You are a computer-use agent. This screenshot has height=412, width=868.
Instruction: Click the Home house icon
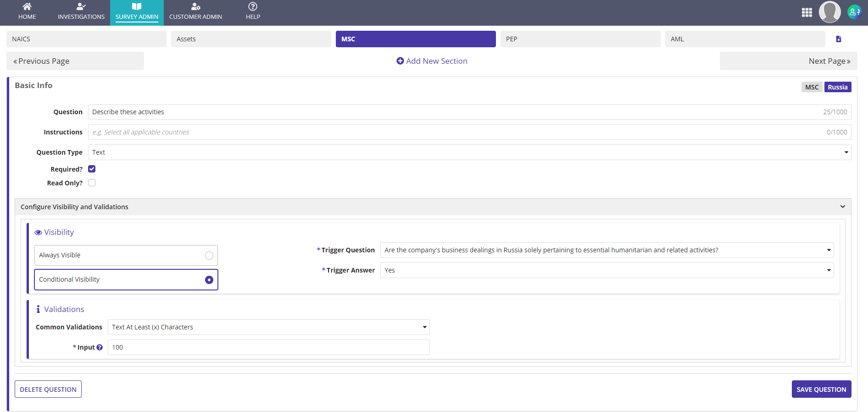[27, 6]
